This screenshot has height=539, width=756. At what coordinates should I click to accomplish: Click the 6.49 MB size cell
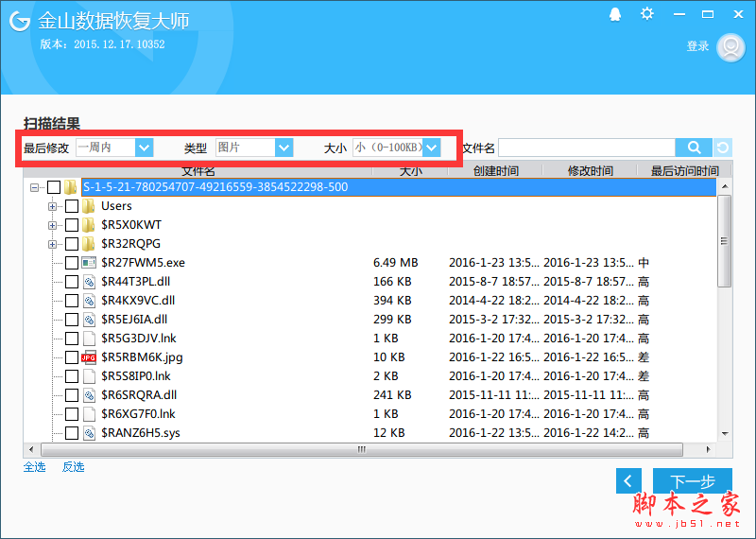point(395,263)
